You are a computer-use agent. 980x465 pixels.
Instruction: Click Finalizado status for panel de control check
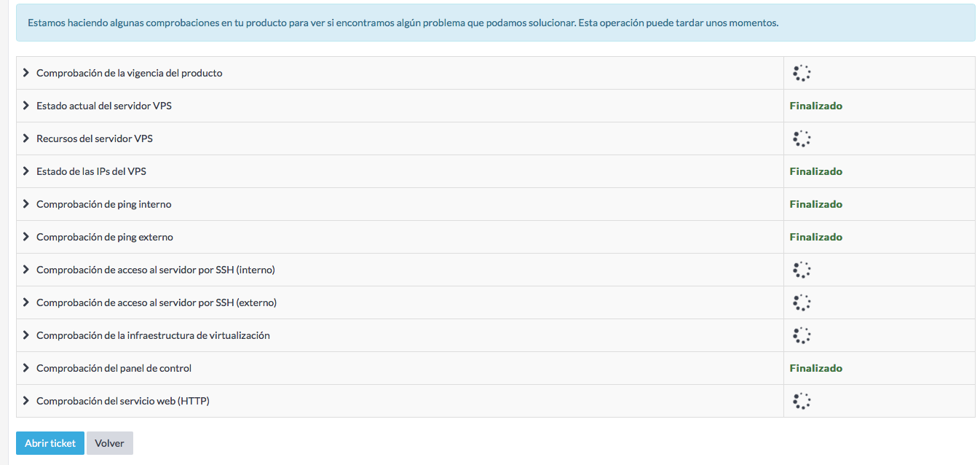tap(815, 368)
